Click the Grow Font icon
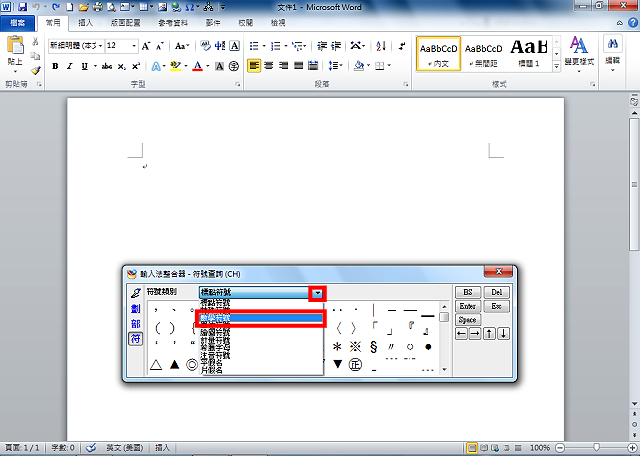Viewport: 640px width, 456px height. pos(146,46)
